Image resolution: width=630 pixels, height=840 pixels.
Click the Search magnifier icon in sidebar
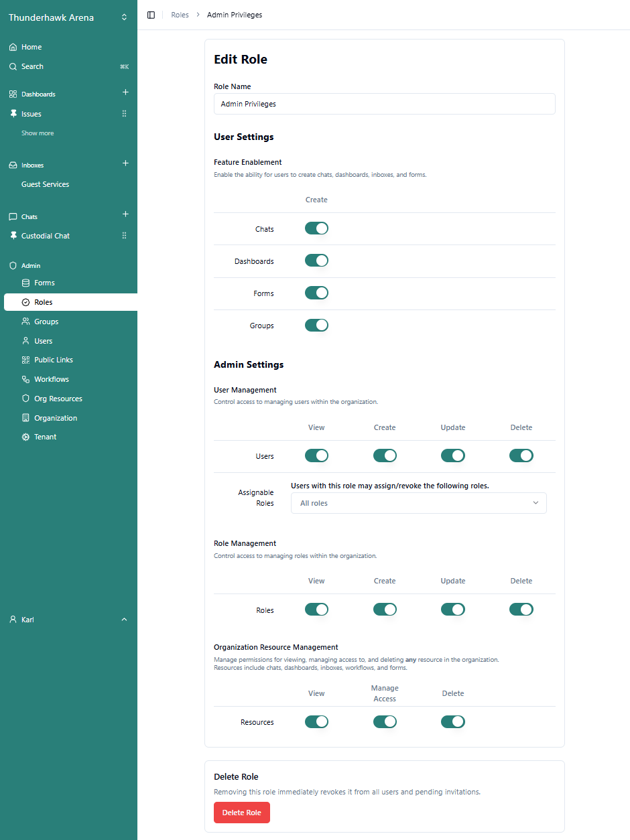[13, 66]
